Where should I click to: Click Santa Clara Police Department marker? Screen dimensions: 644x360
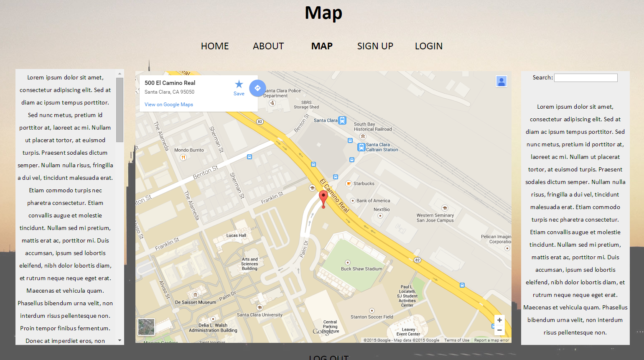[272, 103]
